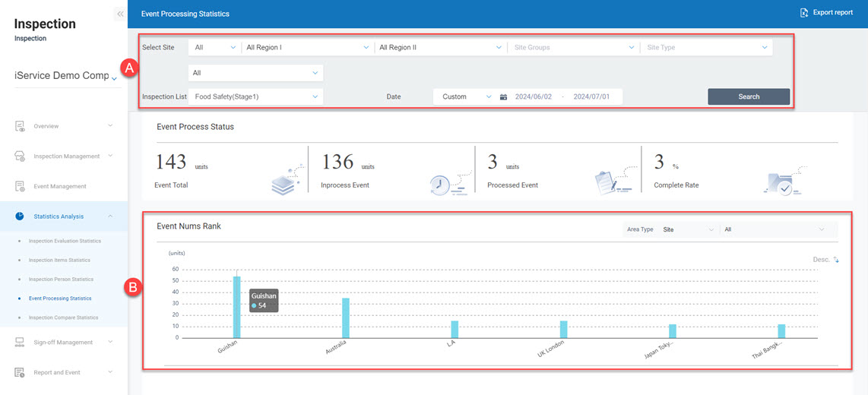868x395 pixels.
Task: Click the Overview sidebar icon
Action: (x=21, y=126)
